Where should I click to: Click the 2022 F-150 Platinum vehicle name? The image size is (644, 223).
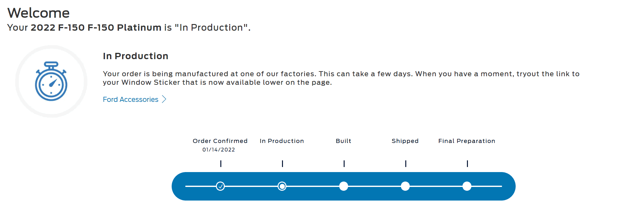coord(96,28)
